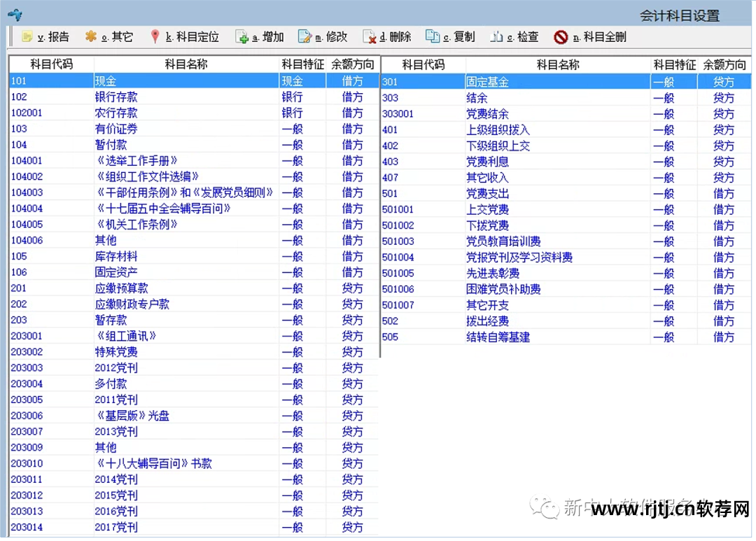Select the 现金 account row
The height and width of the screenshot is (541, 756).
140,80
